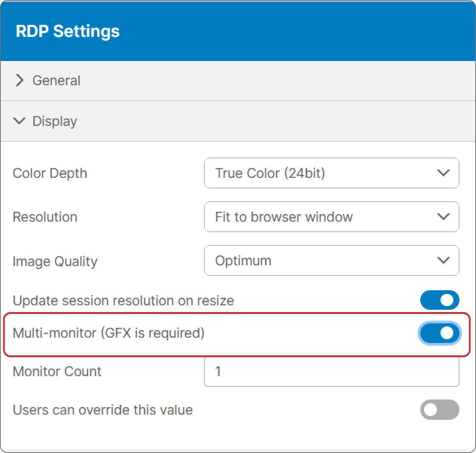Click the RDP Settings header title
476x453 pixels.
[68, 31]
